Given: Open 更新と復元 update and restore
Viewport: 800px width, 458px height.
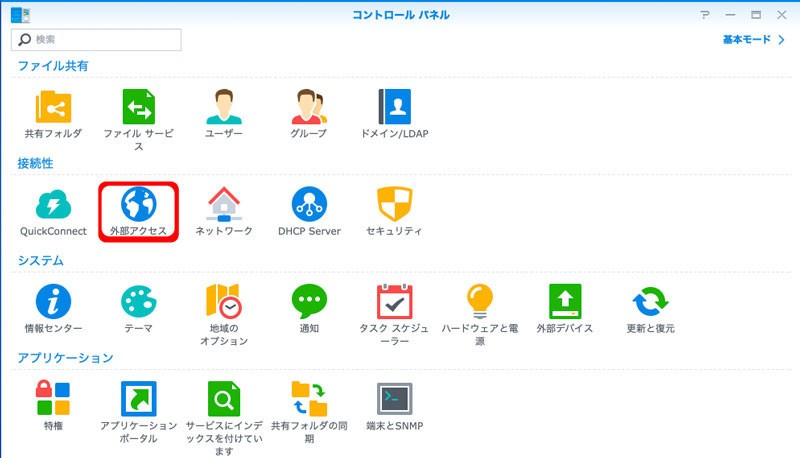Looking at the screenshot, I should pyautogui.click(x=650, y=301).
